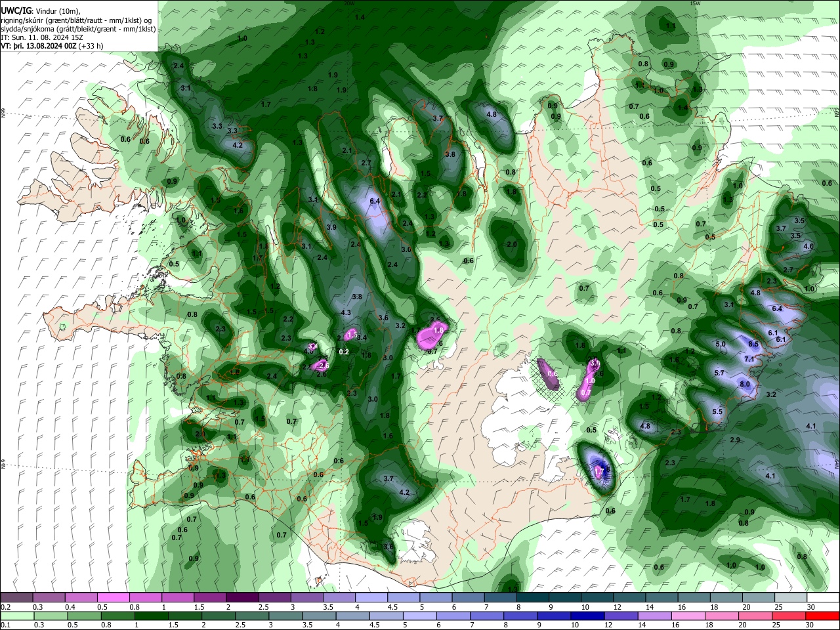This screenshot has height=630, width=840.
Task: Select the IT: Sun. 11. 08. 2024 15Z line
Action: tap(42, 38)
